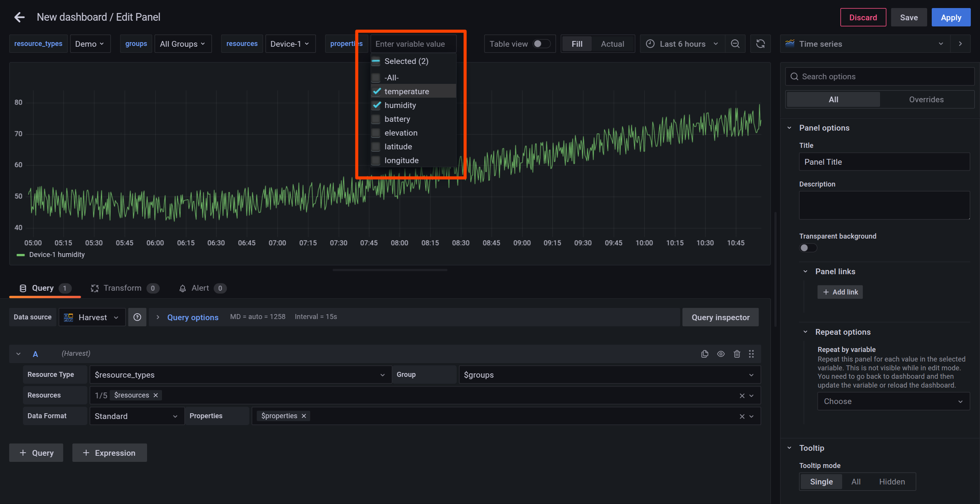Image resolution: width=980 pixels, height=504 pixels.
Task: Enable Transparent background
Action: [808, 248]
